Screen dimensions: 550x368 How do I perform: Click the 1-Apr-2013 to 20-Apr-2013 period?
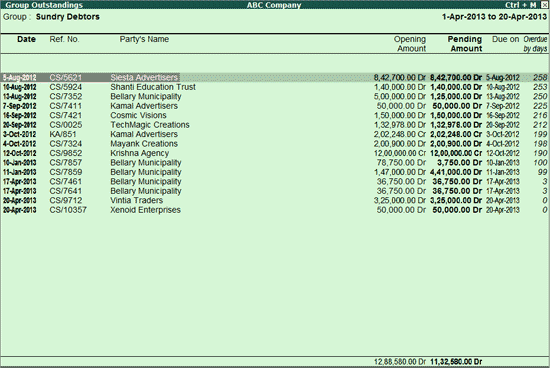coord(494,17)
